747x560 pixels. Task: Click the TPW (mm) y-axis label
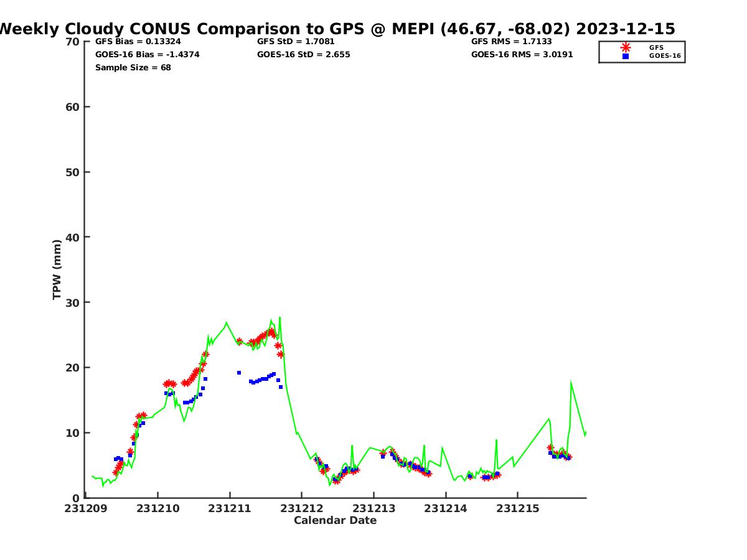(57, 269)
